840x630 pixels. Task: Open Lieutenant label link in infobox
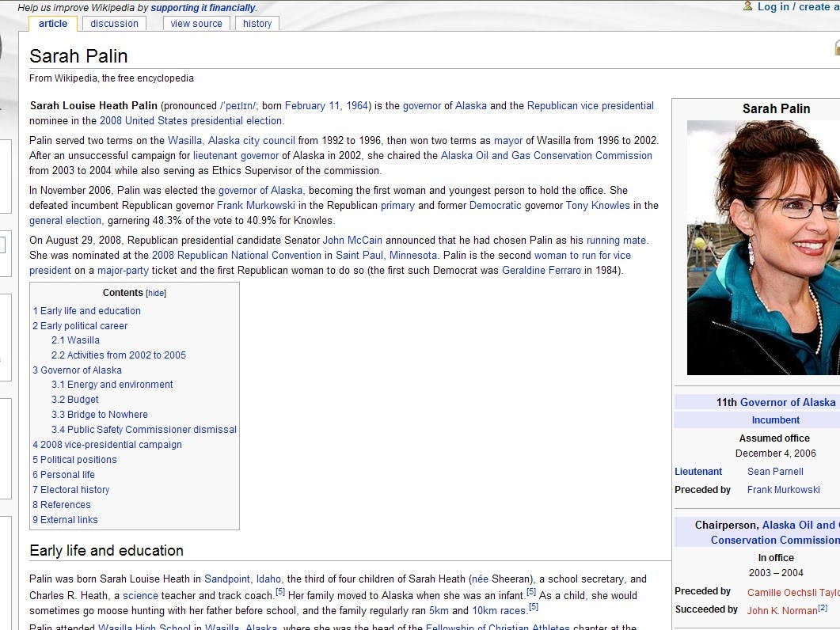[698, 472]
